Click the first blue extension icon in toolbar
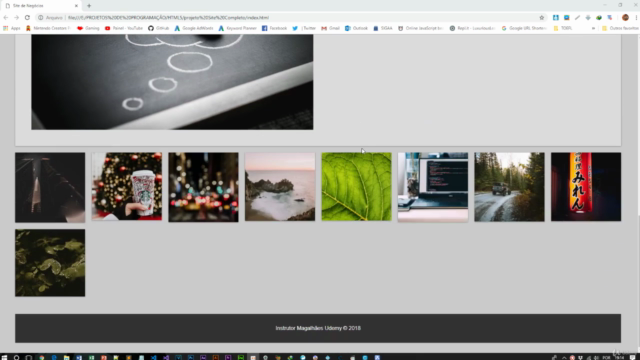Viewport: 640px width, 360px height. (x=556, y=18)
